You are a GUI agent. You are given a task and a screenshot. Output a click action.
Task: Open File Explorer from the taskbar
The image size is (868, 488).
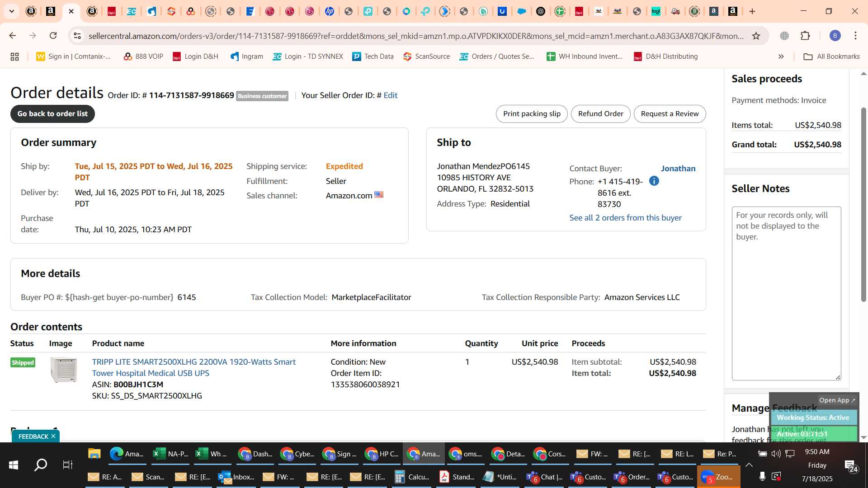click(x=94, y=454)
